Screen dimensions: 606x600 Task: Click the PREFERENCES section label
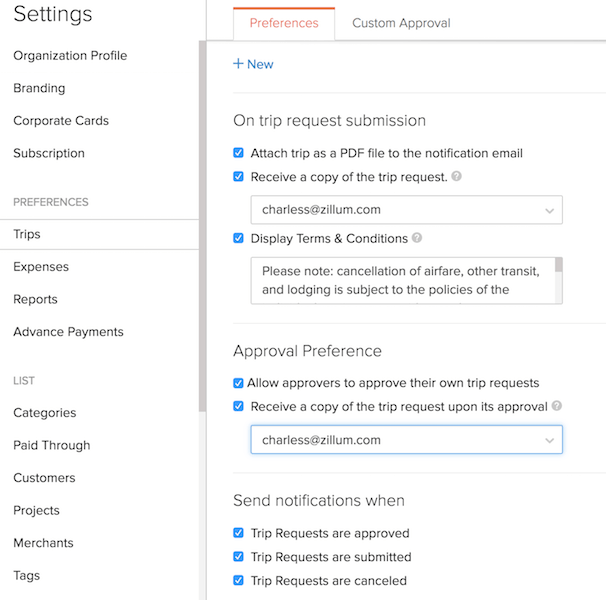51,202
